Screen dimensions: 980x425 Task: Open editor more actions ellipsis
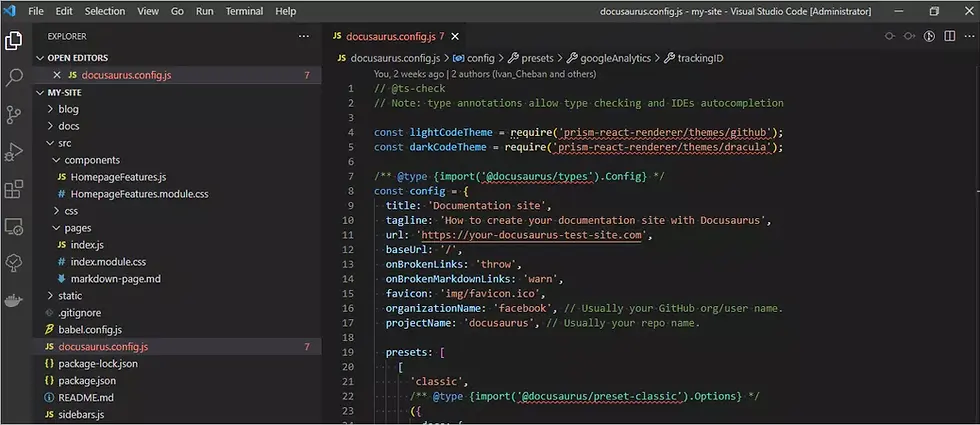(969, 36)
